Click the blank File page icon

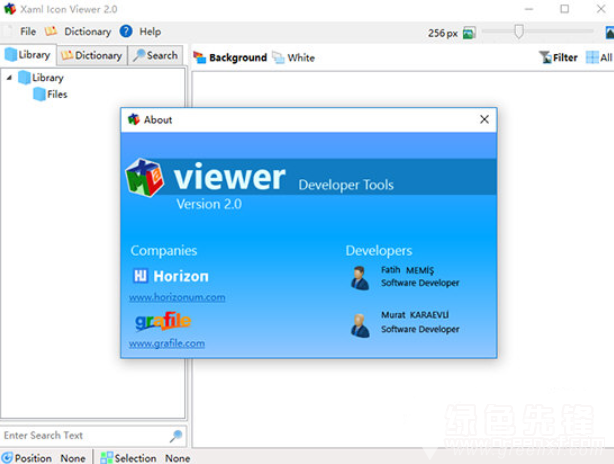(9, 31)
